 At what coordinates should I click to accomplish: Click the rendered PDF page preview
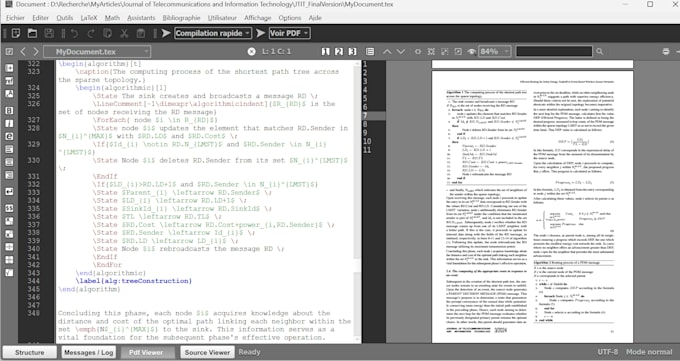(533, 207)
